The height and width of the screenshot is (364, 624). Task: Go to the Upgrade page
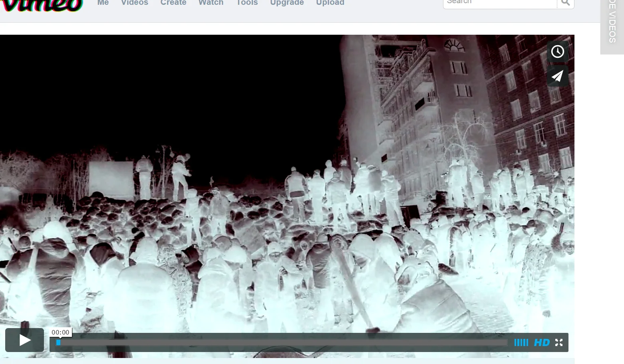tap(287, 3)
